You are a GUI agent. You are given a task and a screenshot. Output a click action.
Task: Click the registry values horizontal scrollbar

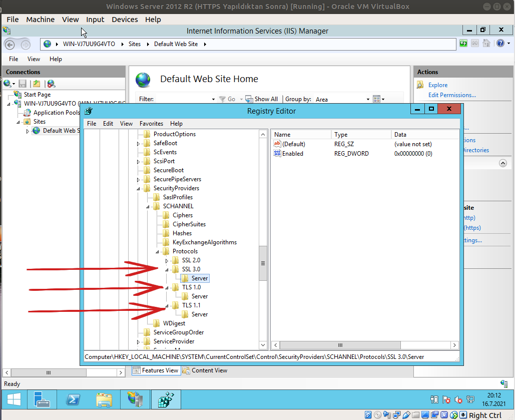tap(340, 345)
